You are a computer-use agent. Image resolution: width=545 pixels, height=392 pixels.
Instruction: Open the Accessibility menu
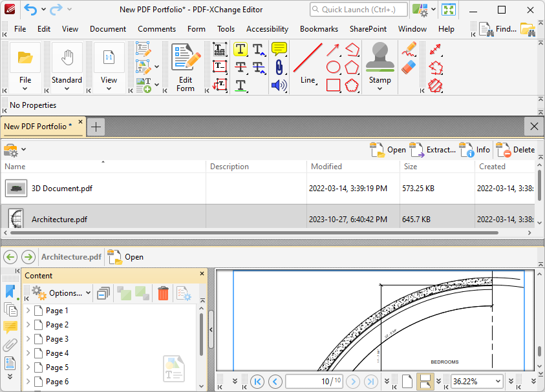pyautogui.click(x=267, y=29)
